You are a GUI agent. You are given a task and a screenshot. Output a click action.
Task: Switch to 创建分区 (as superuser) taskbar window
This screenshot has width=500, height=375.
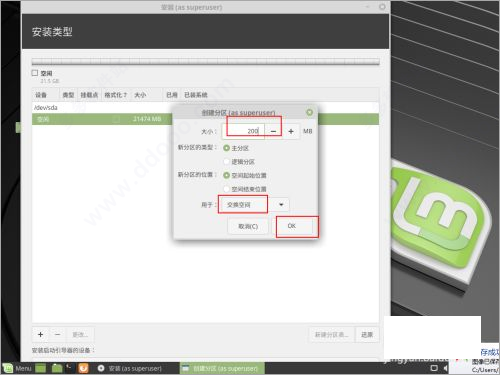pyautogui.click(x=222, y=368)
